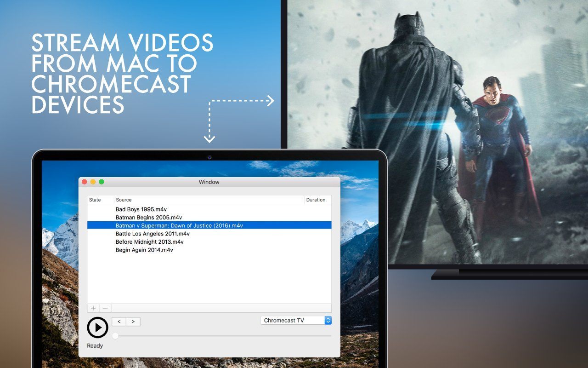The height and width of the screenshot is (368, 588).
Task: Select Before Midnight 2013.m4v row
Action: point(209,242)
